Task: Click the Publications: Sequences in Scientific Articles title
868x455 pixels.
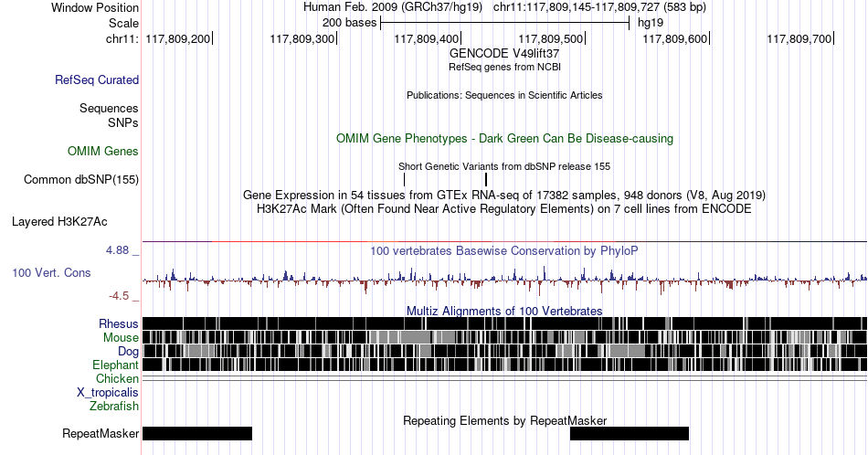Action: tap(504, 95)
